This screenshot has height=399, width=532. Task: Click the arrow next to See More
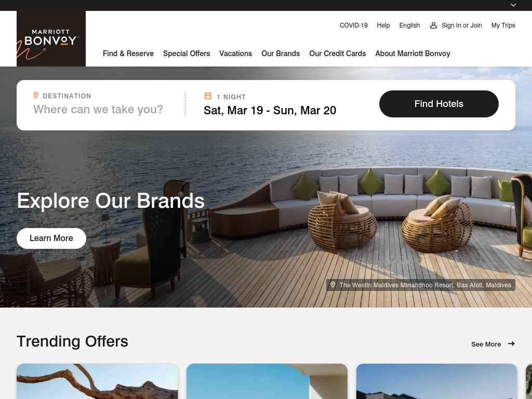[x=511, y=344]
